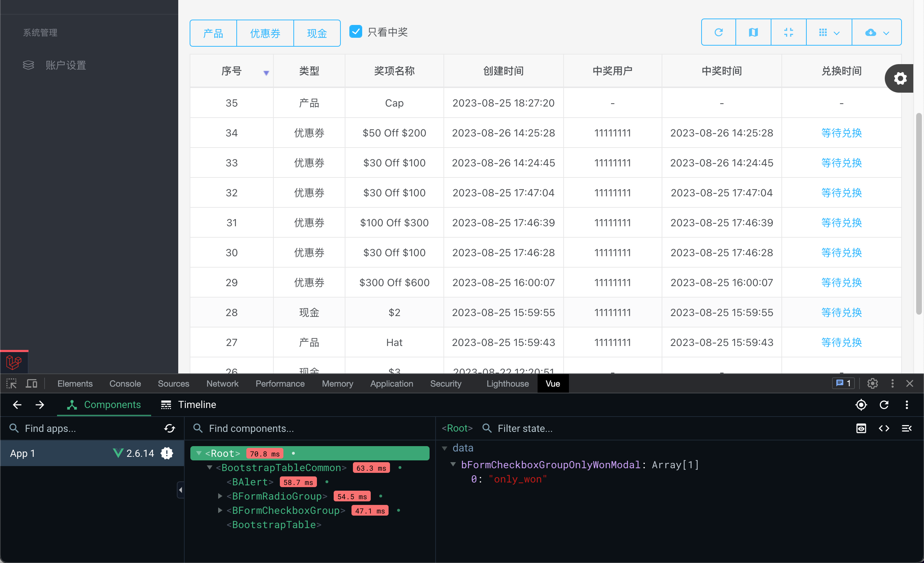The height and width of the screenshot is (563, 924).
Task: Select the inspect element tool in DevTools
Action: tap(11, 383)
